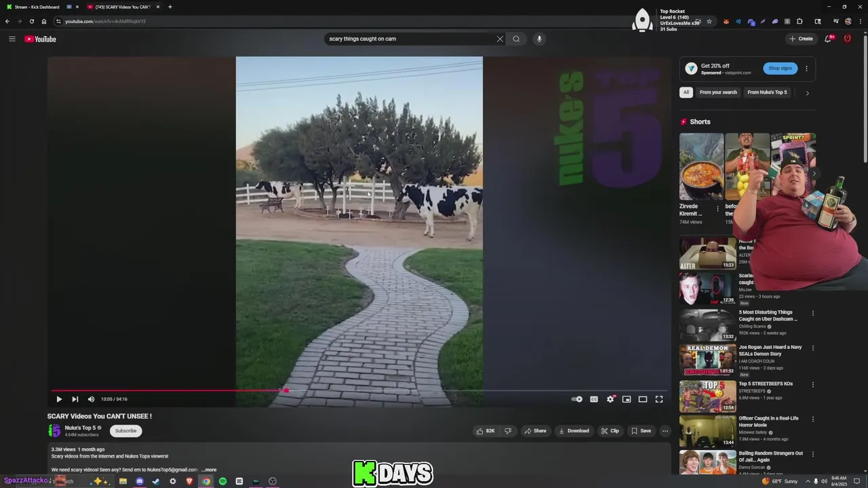Image resolution: width=868 pixels, height=488 pixels.
Task: Open the YouTube account avatar menu
Action: pos(847,39)
